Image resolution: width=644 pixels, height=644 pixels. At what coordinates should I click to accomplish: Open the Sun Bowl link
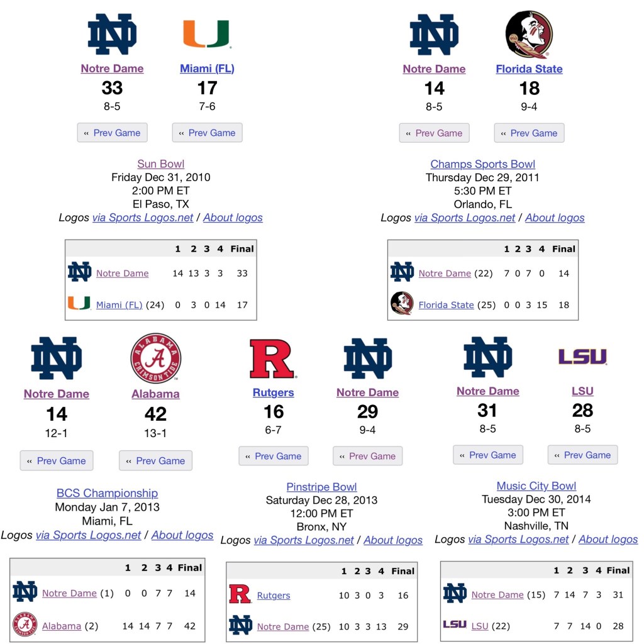click(160, 164)
